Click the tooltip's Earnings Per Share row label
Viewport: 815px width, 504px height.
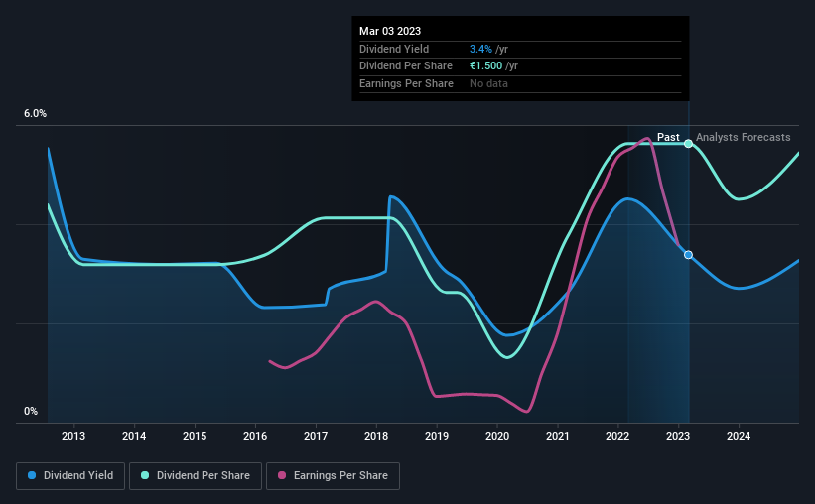(406, 83)
